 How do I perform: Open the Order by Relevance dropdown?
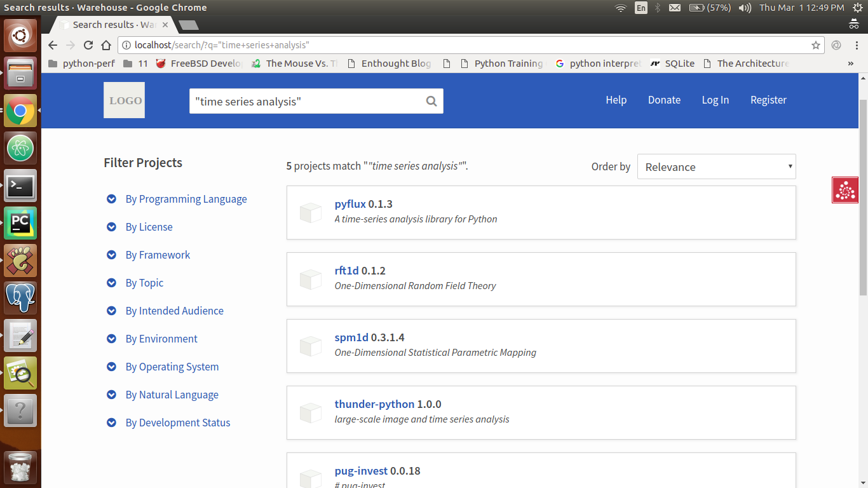point(717,166)
